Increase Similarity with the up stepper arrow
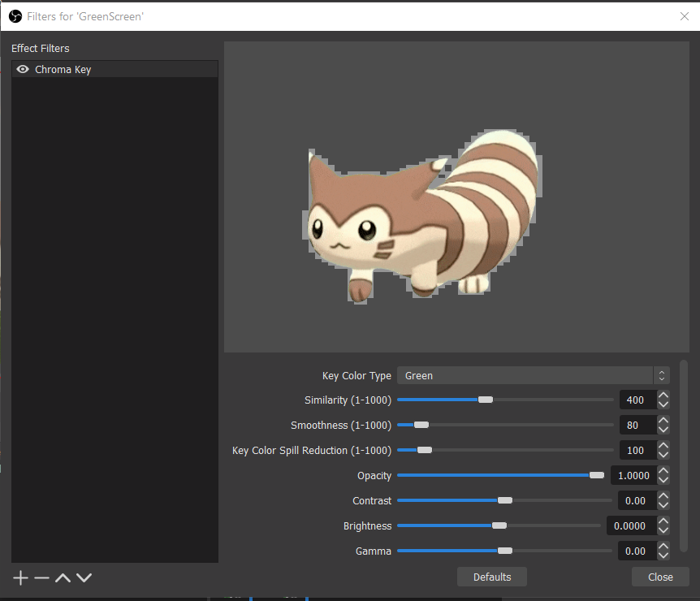700x601 pixels. (x=663, y=396)
